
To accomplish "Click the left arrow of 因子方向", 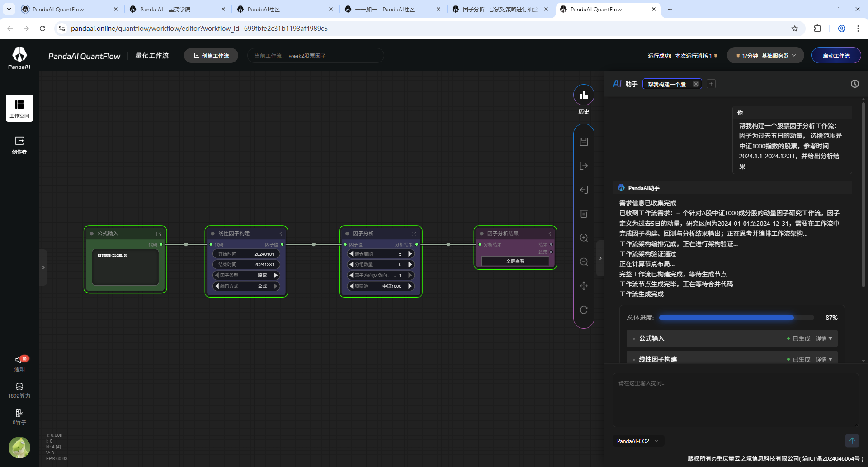I will (351, 275).
